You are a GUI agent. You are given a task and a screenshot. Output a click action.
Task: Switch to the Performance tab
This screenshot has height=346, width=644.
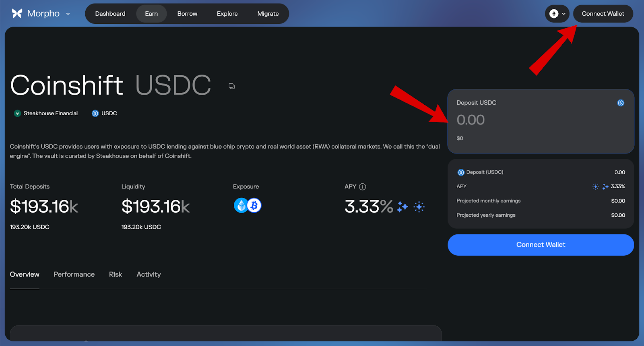[74, 275]
